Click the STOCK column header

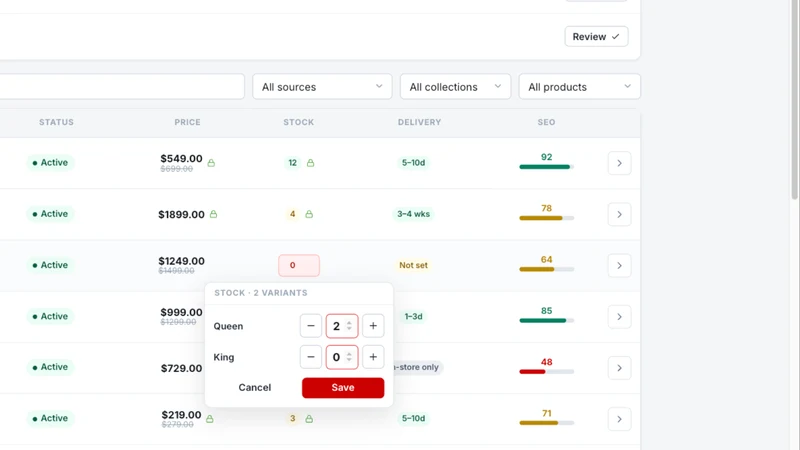tap(298, 122)
